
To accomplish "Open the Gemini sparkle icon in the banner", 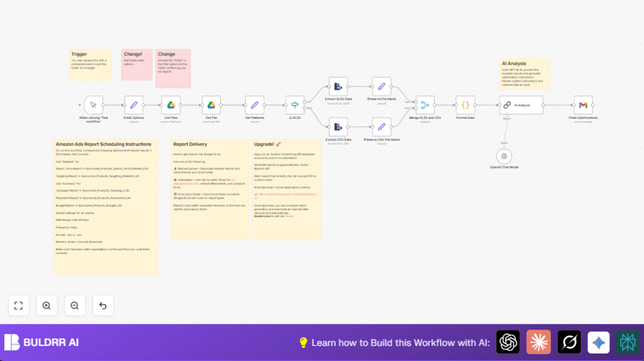I will [599, 342].
